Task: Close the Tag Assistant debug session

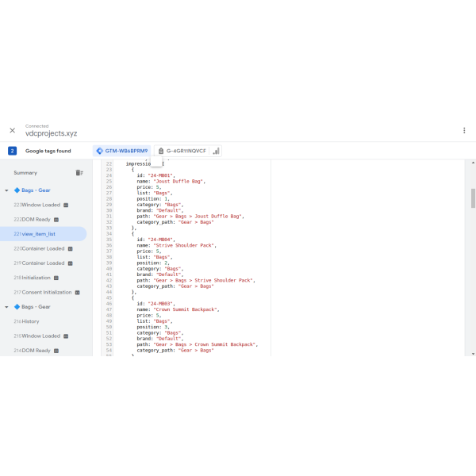Action: [x=12, y=130]
